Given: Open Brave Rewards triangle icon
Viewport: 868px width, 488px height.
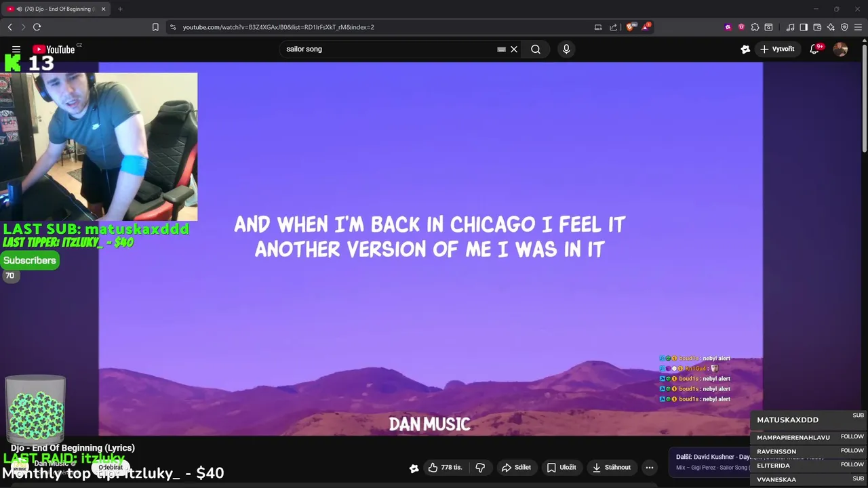Looking at the screenshot, I should [646, 27].
